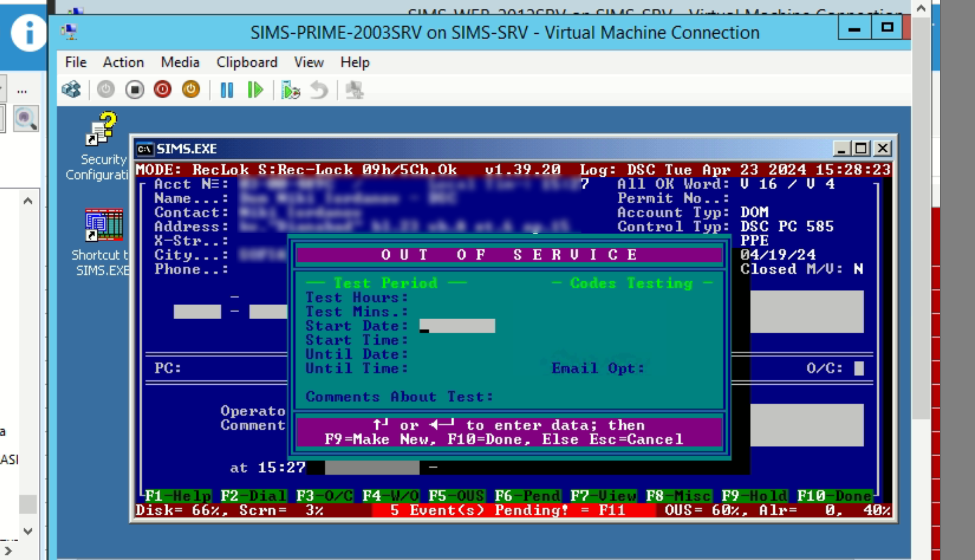Maximize the SIMS.EXE console window
The width and height of the screenshot is (975, 560).
861,149
